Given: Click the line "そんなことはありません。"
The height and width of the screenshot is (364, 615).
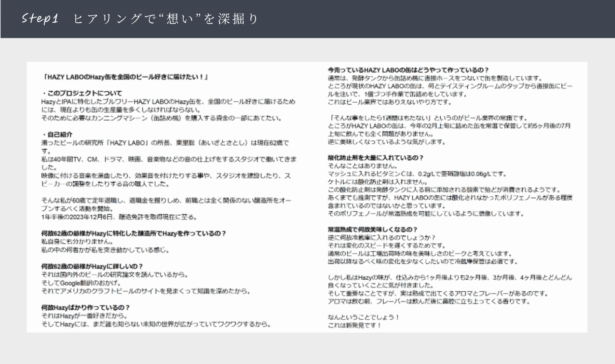Looking at the screenshot, I should [x=363, y=166].
